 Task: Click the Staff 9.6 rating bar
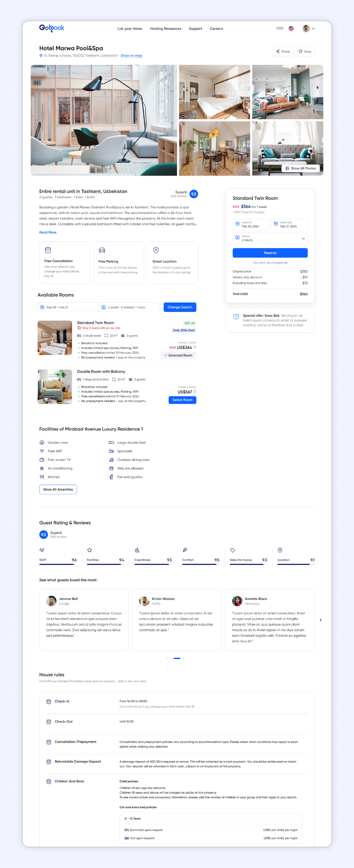coord(58,564)
